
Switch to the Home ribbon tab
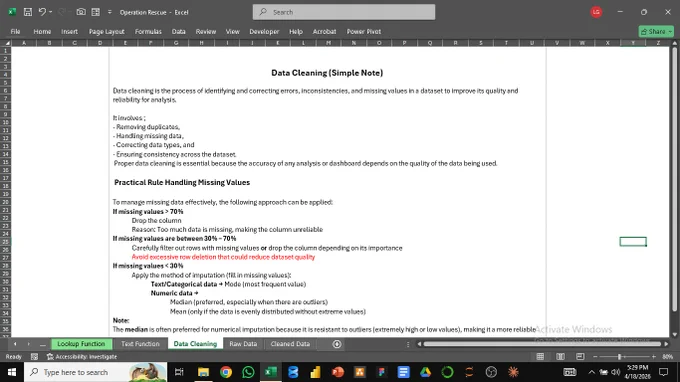click(x=42, y=32)
